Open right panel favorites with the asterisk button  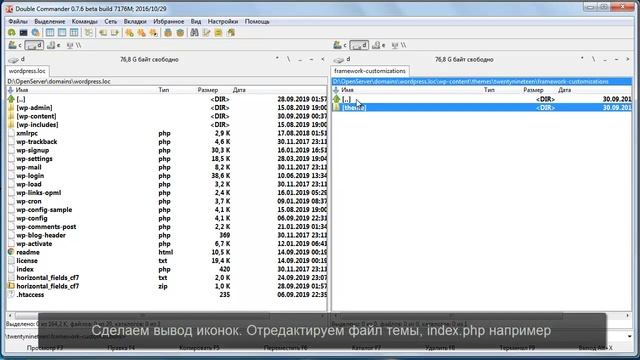[582, 60]
